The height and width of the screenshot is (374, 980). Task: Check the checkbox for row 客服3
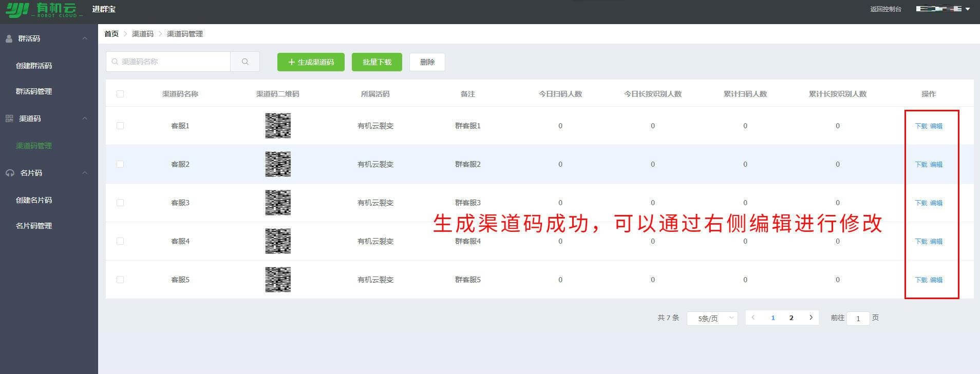(120, 203)
